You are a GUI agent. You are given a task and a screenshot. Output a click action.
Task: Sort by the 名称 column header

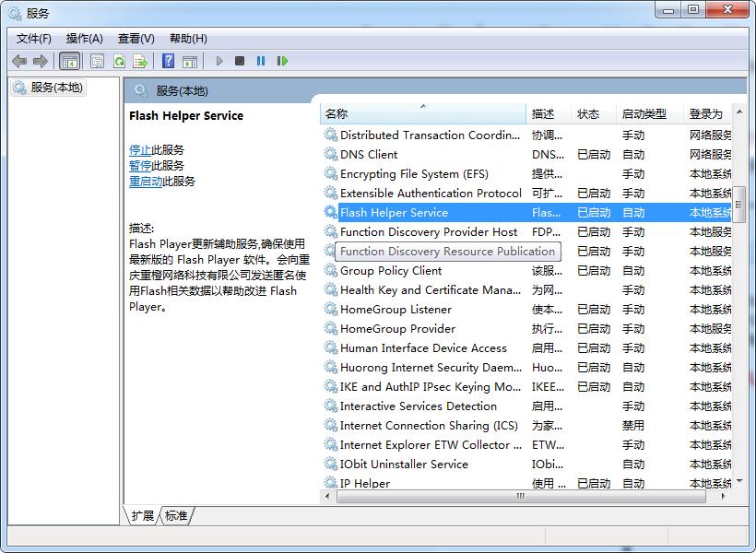click(x=423, y=113)
